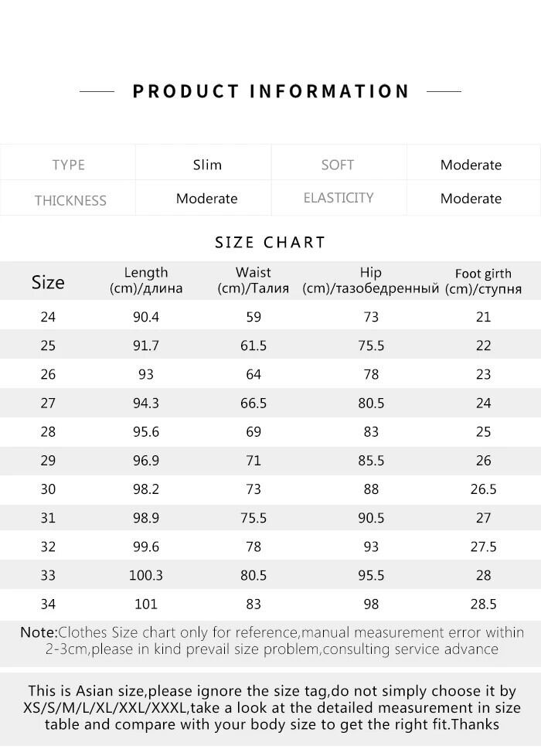Click the Length (cm) column header

[146, 281]
